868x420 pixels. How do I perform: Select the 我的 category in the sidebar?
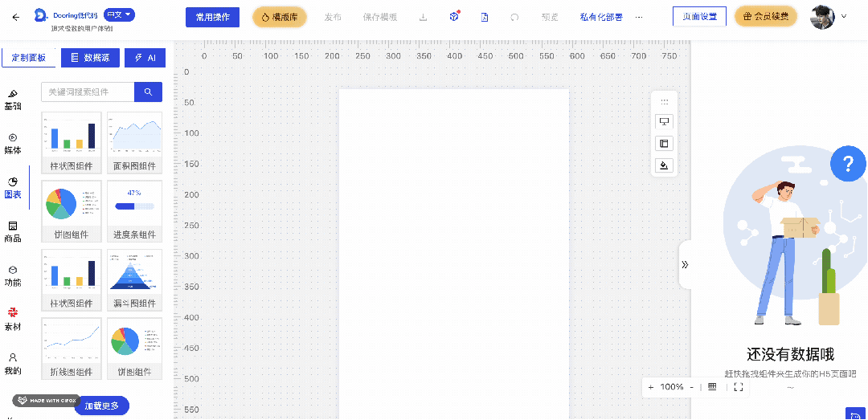pyautogui.click(x=13, y=364)
